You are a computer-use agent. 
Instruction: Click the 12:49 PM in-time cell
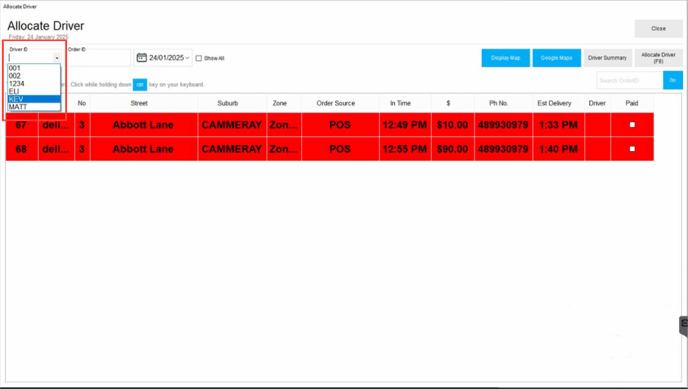pos(405,125)
